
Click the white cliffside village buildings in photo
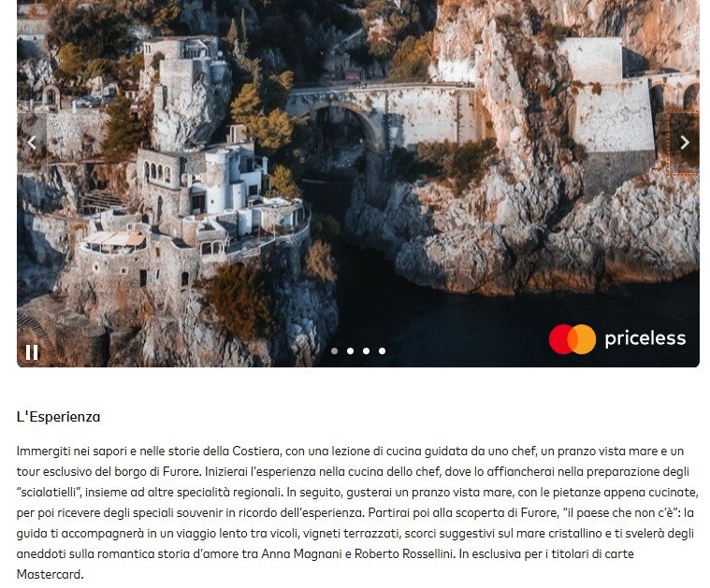[x=217, y=194]
